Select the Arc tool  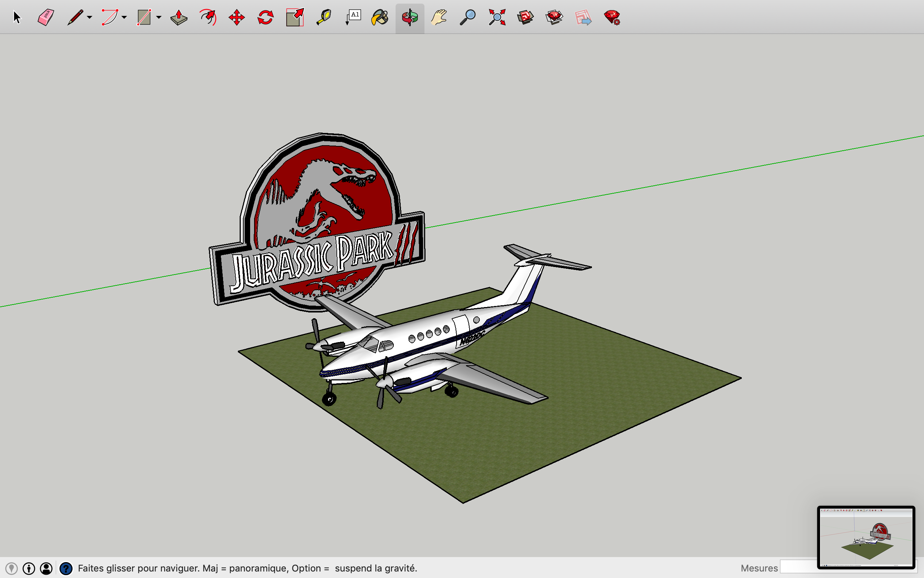110,18
